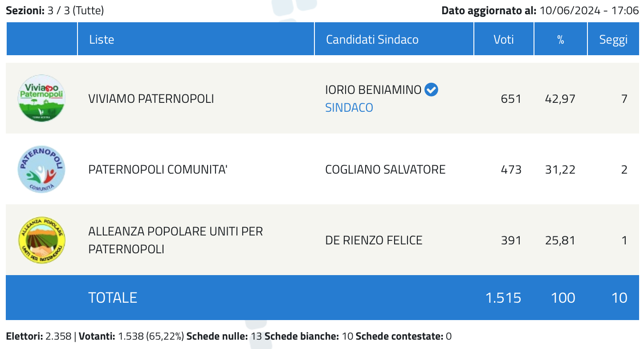The width and height of the screenshot is (644, 349).
Task: Click the Seggi column header
Action: (613, 40)
